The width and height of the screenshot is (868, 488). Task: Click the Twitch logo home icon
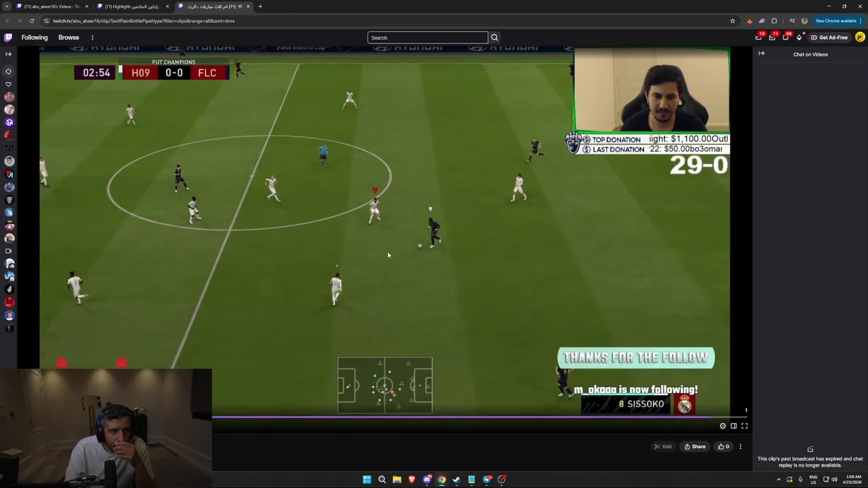(x=8, y=37)
